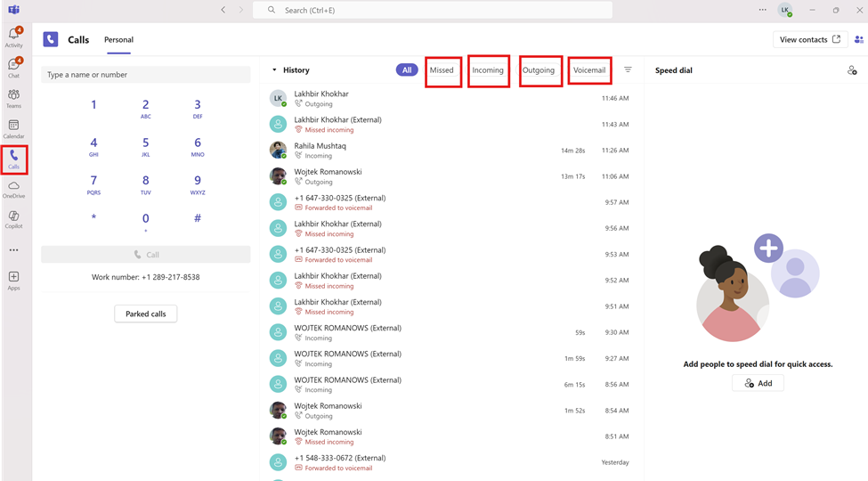Open OneDrive from the sidebar
The height and width of the screenshot is (481, 868).
pyautogui.click(x=13, y=189)
